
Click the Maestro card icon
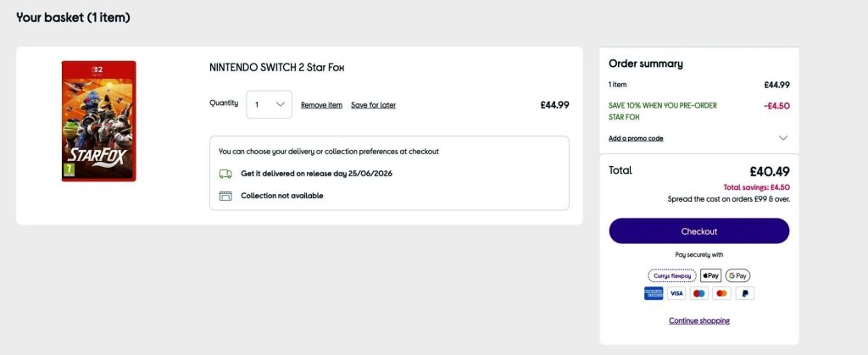pos(699,294)
